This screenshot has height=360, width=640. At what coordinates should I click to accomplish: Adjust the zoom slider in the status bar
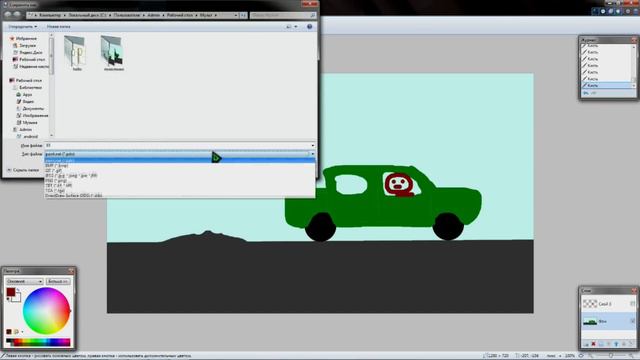[611, 356]
